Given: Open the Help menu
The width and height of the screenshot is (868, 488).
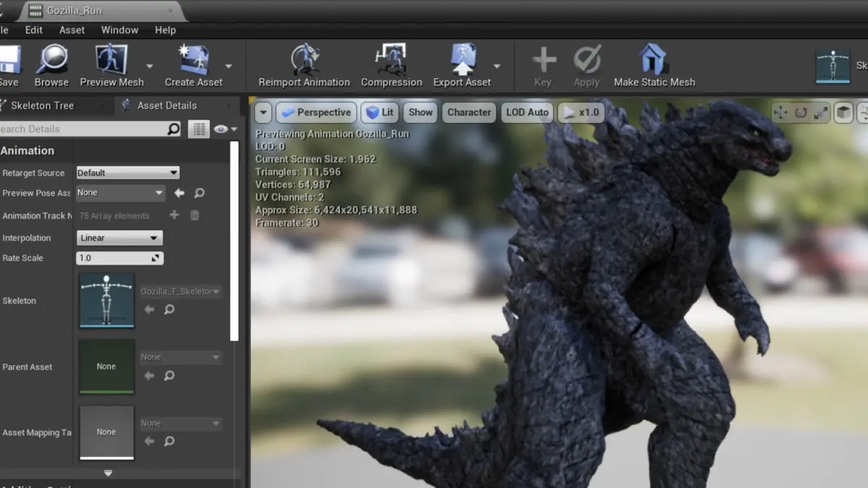Looking at the screenshot, I should pos(165,30).
